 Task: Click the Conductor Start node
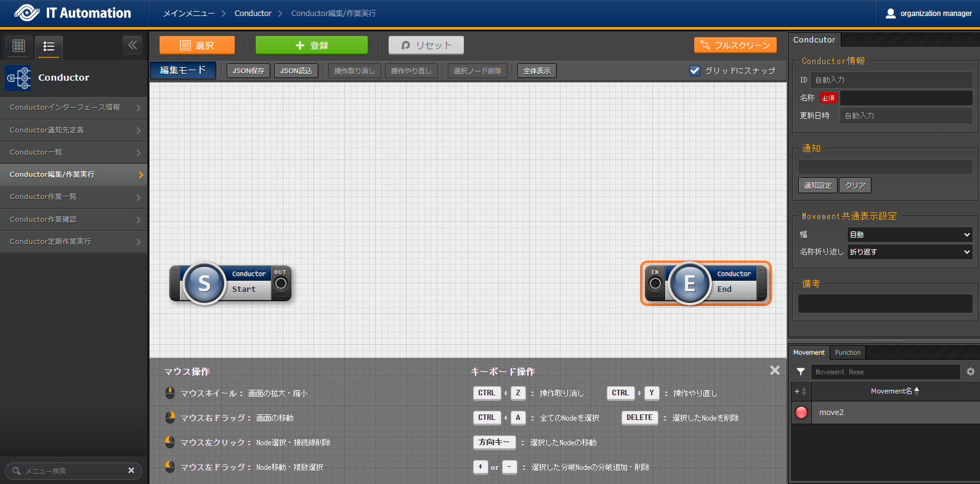(x=230, y=283)
